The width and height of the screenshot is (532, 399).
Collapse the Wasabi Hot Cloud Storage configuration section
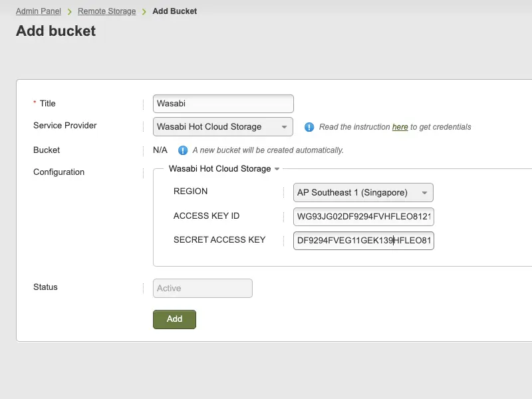(224, 169)
